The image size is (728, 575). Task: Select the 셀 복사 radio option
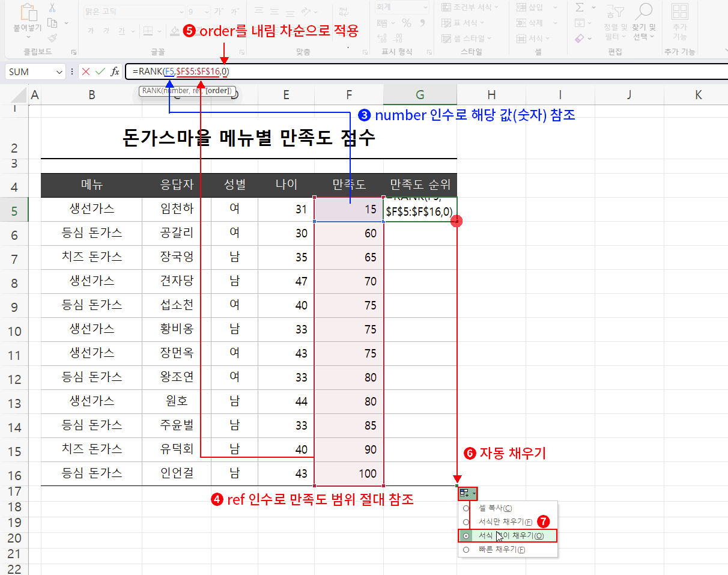click(x=466, y=508)
